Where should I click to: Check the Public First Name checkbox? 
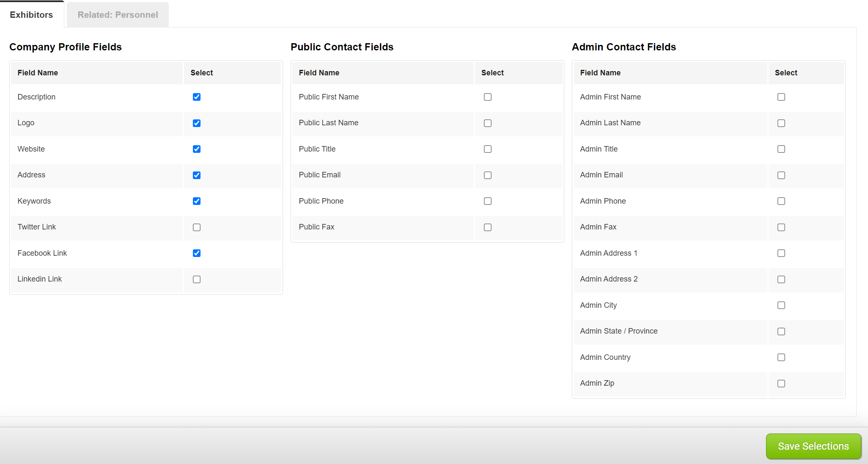(488, 97)
